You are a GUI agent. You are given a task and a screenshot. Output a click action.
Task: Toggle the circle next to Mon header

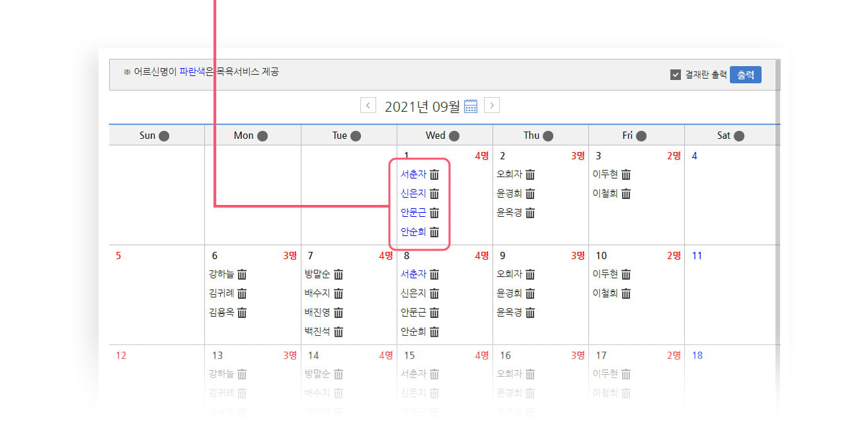pos(262,136)
